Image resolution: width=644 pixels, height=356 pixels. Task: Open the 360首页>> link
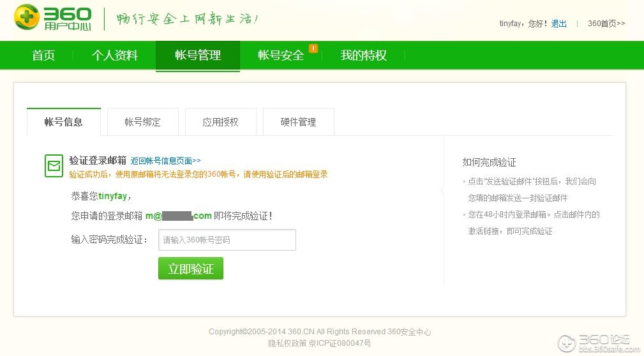pos(606,24)
